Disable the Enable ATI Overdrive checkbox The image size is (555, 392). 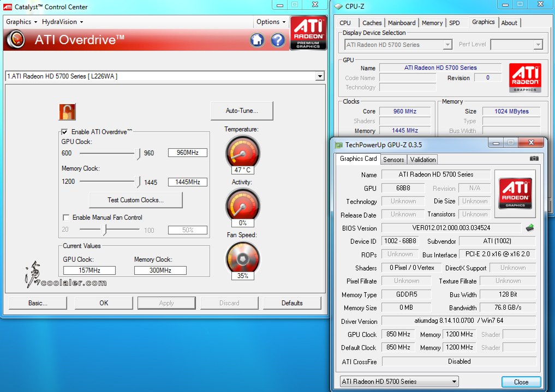coord(64,132)
